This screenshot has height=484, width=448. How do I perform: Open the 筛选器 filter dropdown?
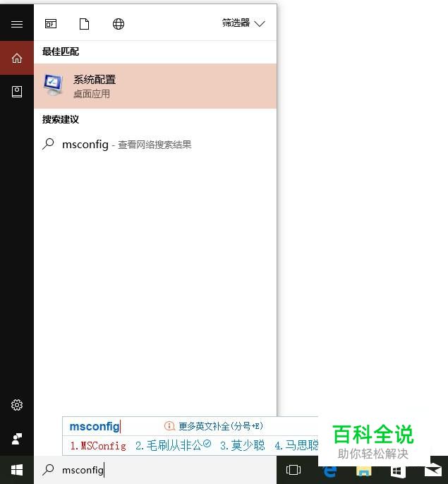coord(243,23)
